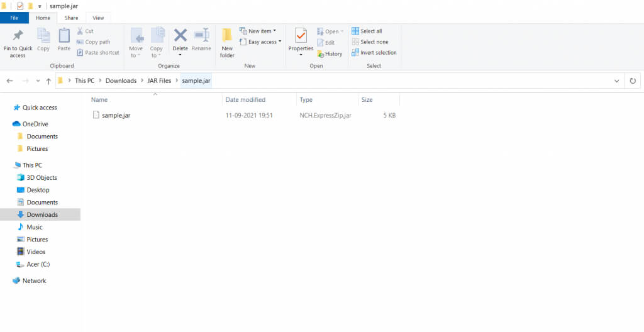
Task: Click Downloads in the address path
Action: click(x=121, y=81)
